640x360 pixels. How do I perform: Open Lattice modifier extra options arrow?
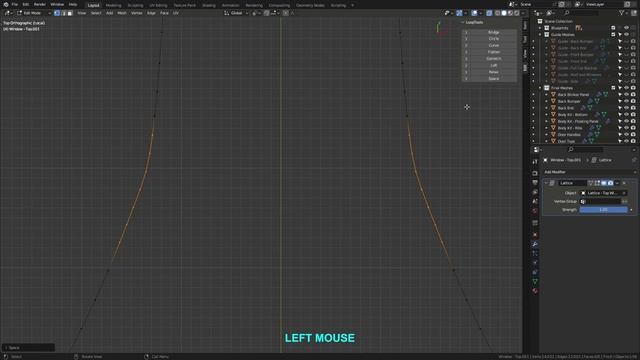coord(617,183)
